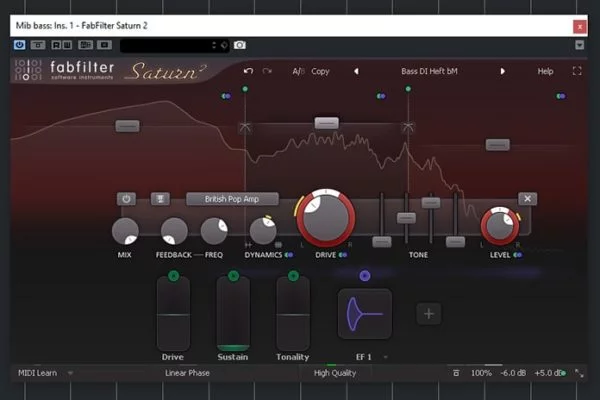
Task: Toggle the A/B comparison button
Action: pos(298,72)
